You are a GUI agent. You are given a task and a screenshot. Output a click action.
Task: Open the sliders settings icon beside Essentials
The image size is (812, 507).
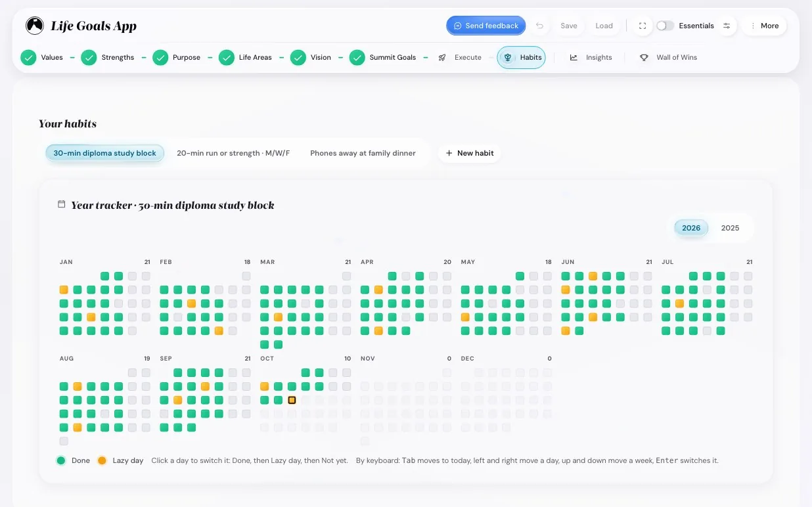(727, 26)
